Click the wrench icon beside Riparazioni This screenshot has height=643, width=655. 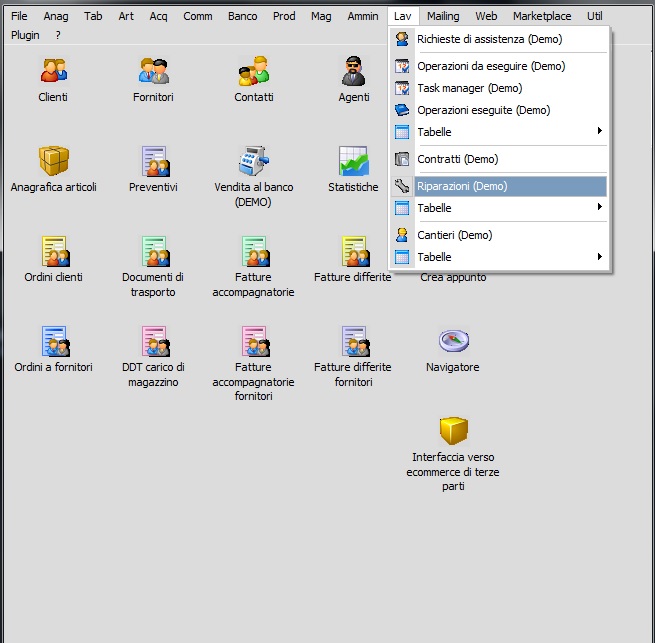(402, 186)
